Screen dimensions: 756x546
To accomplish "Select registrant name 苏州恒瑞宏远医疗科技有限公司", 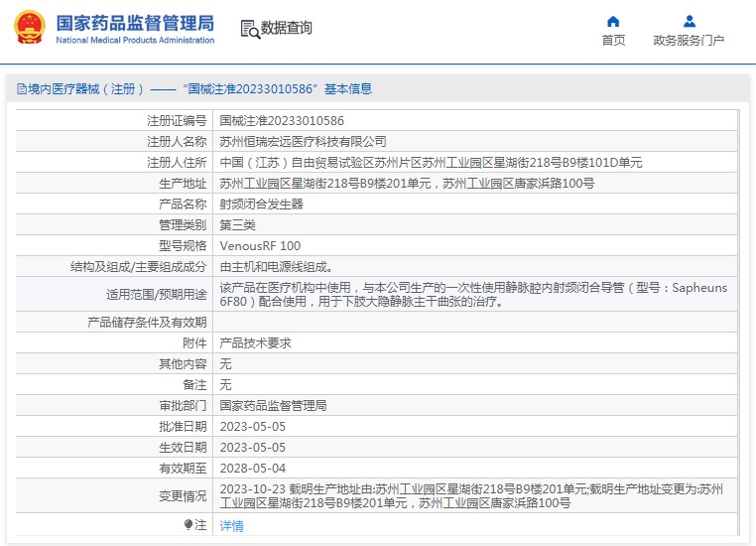I will (x=303, y=141).
